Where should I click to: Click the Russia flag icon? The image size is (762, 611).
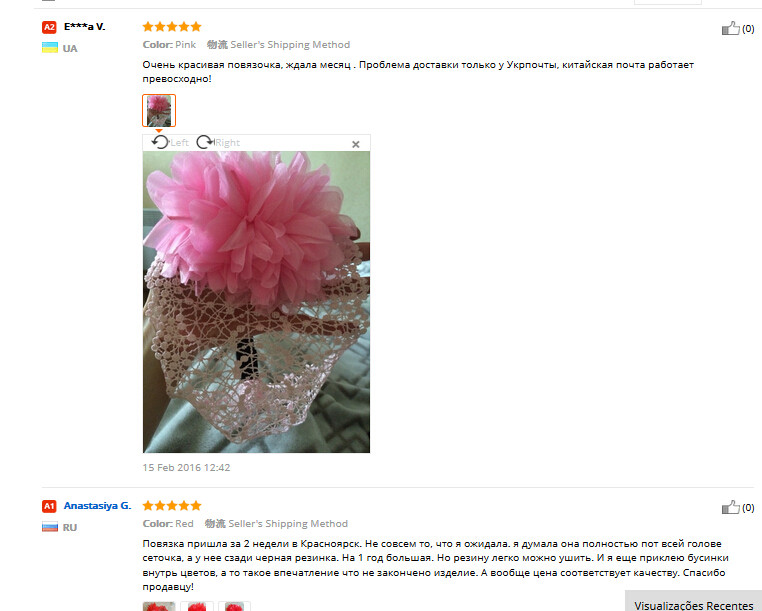[x=50, y=527]
